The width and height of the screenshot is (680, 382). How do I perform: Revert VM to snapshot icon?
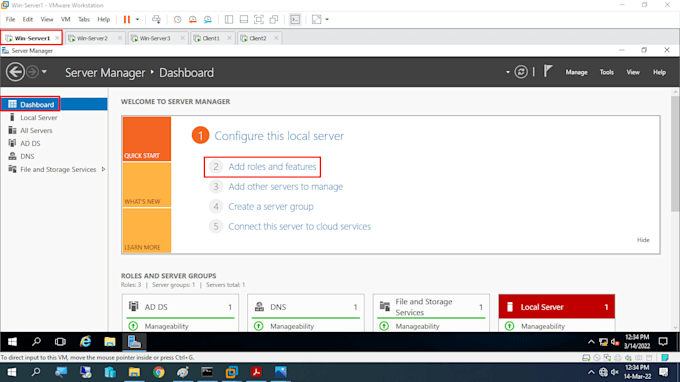[193, 20]
